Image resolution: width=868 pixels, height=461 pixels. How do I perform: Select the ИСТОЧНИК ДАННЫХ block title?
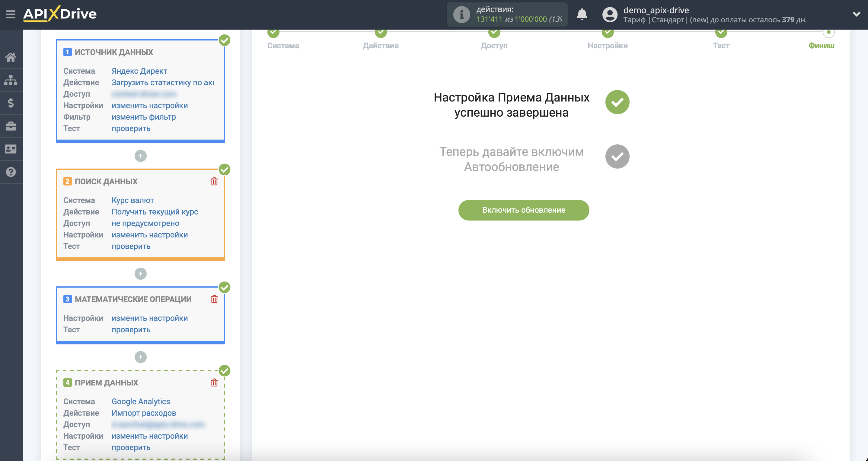[x=113, y=52]
